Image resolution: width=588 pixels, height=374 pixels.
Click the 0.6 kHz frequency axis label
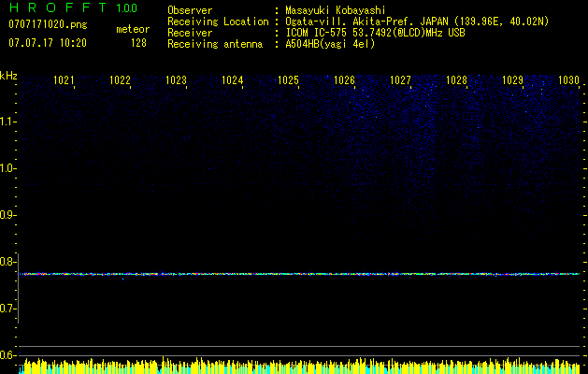click(x=7, y=355)
